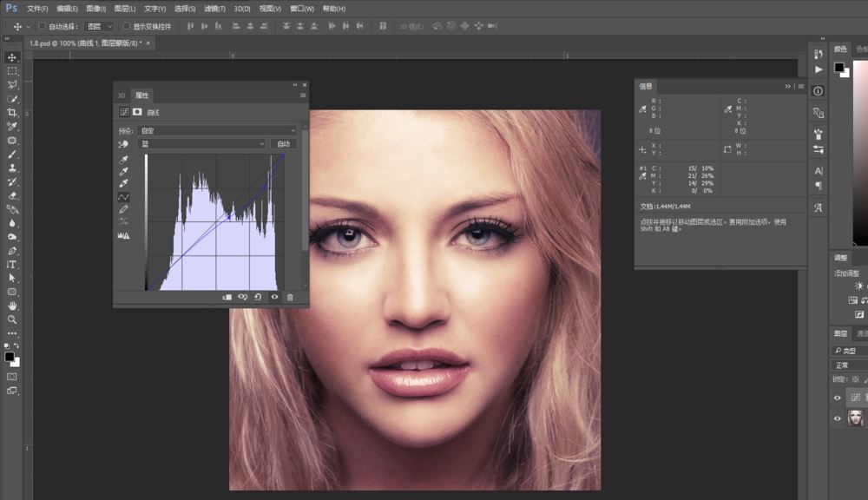Click the foreground color swatch in left toolbar
This screenshot has height=500, width=868.
[10, 357]
